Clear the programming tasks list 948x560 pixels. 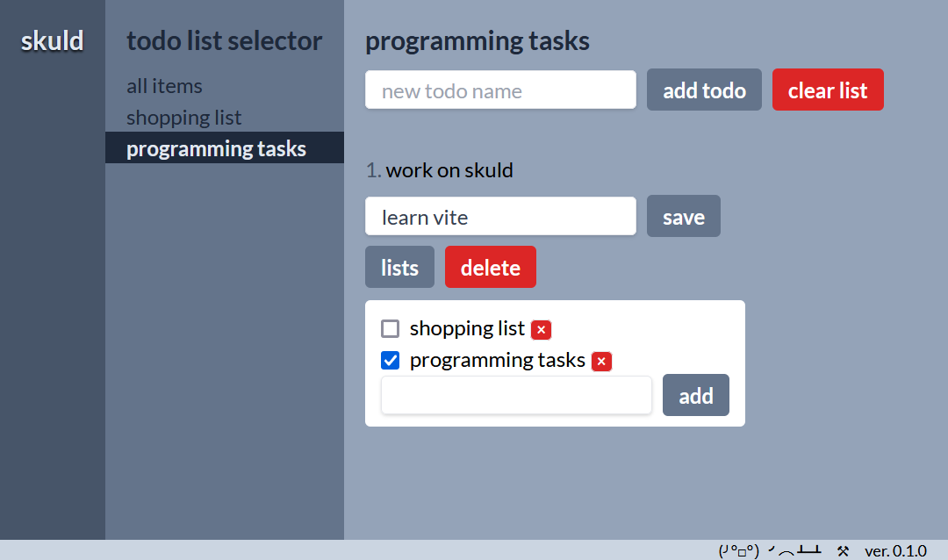point(828,90)
